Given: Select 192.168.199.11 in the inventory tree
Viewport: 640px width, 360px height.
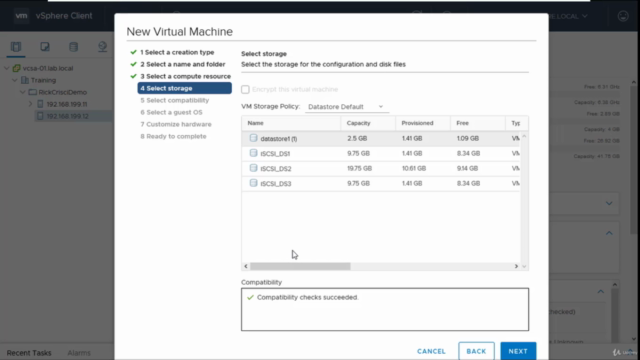Looking at the screenshot, I should click(67, 104).
